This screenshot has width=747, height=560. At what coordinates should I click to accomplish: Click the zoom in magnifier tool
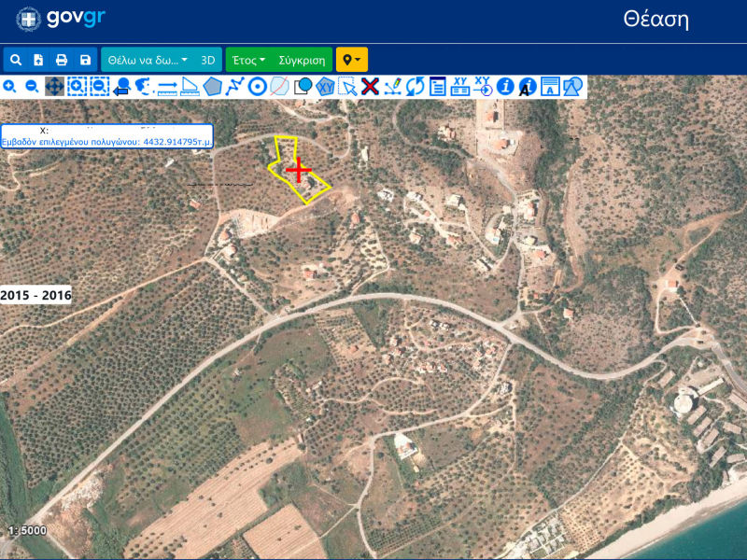9,87
